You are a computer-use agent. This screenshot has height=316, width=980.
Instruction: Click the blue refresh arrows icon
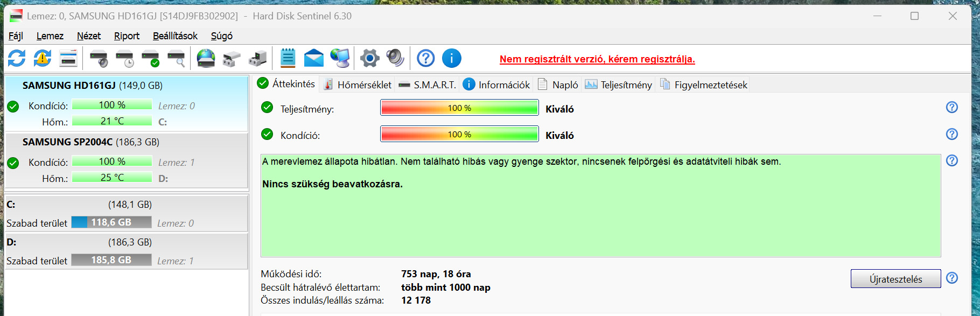[x=17, y=58]
